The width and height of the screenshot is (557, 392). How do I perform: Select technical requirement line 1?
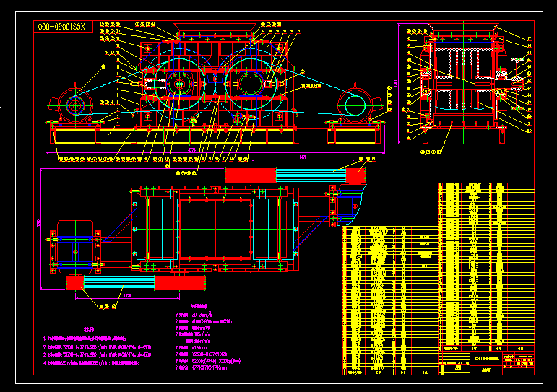point(85,339)
